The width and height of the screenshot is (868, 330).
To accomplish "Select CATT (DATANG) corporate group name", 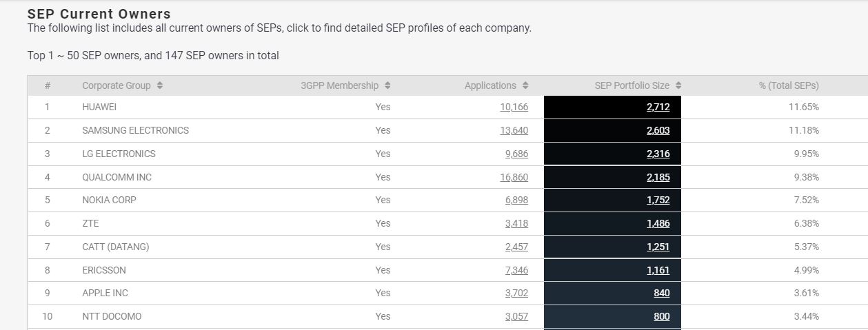I will [115, 247].
